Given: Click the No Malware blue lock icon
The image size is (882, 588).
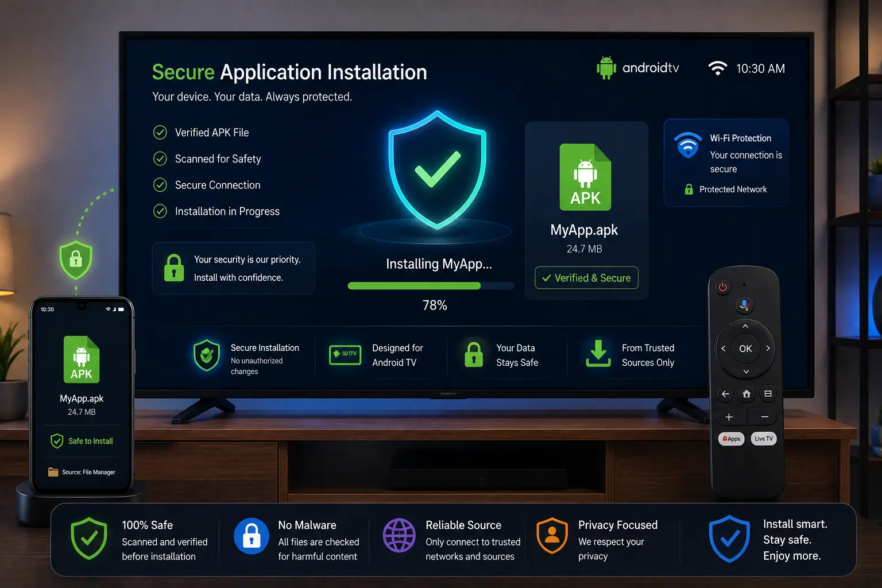Looking at the screenshot, I should [252, 536].
